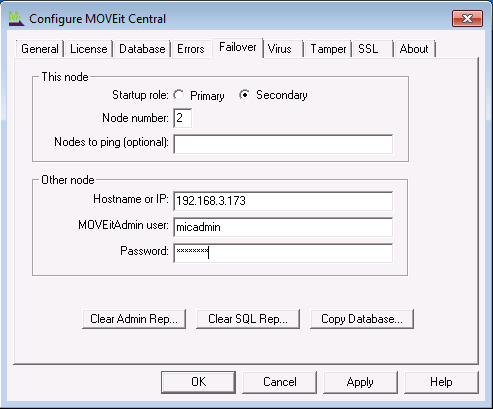
Task: Click the Node number field
Action: tap(182, 118)
